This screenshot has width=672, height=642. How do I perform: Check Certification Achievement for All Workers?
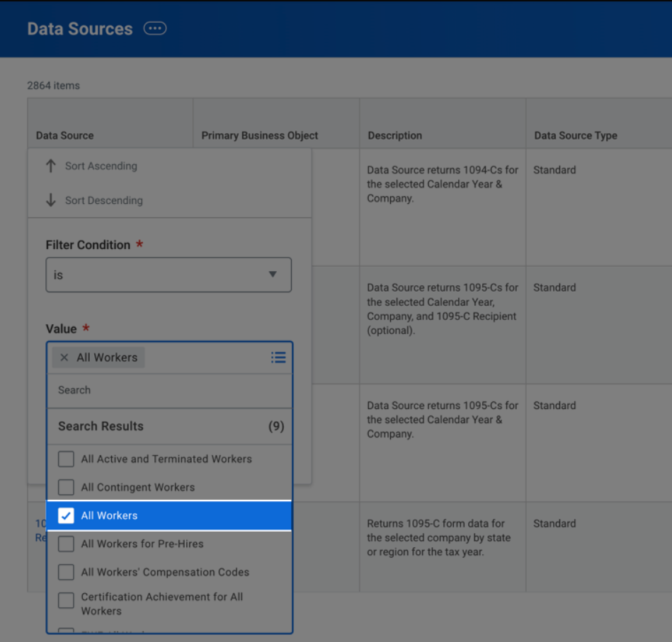(66, 600)
